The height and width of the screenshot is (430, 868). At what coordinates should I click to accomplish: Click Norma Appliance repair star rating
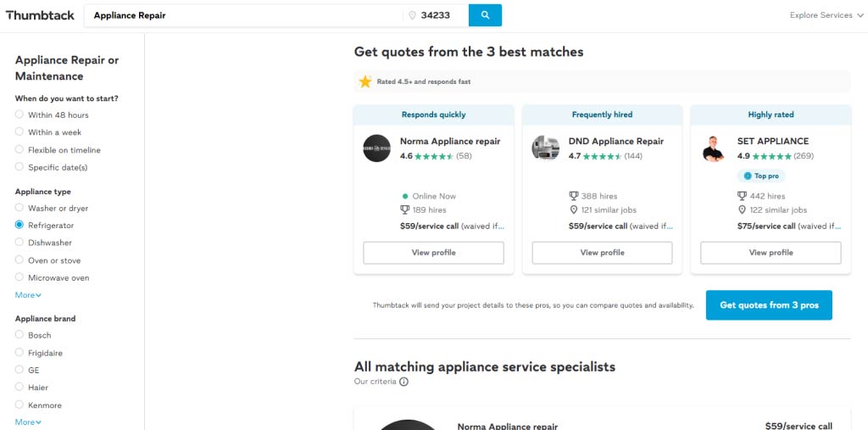pos(434,156)
